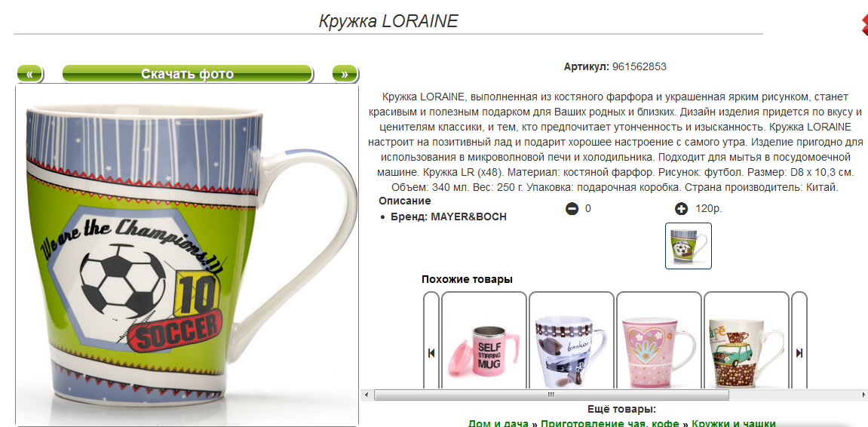Click the red icon at top right corner

864,23
